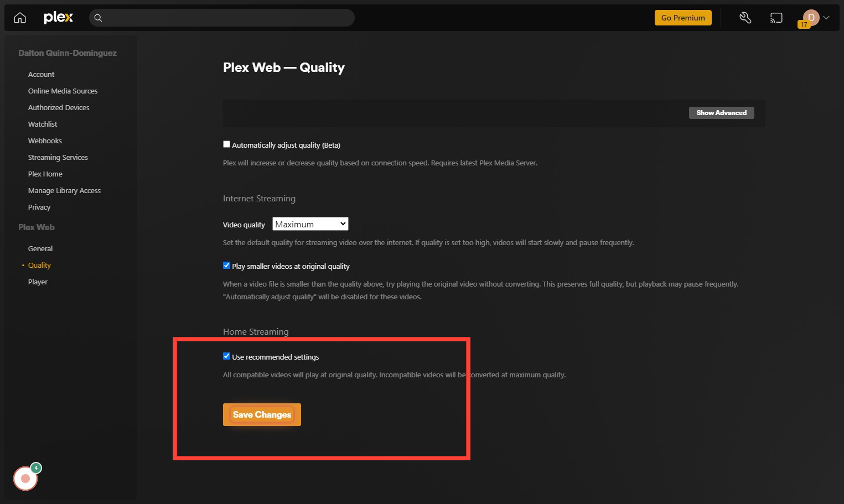844x504 pixels.
Task: Toggle Play smaller videos at original quality
Action: click(x=226, y=266)
